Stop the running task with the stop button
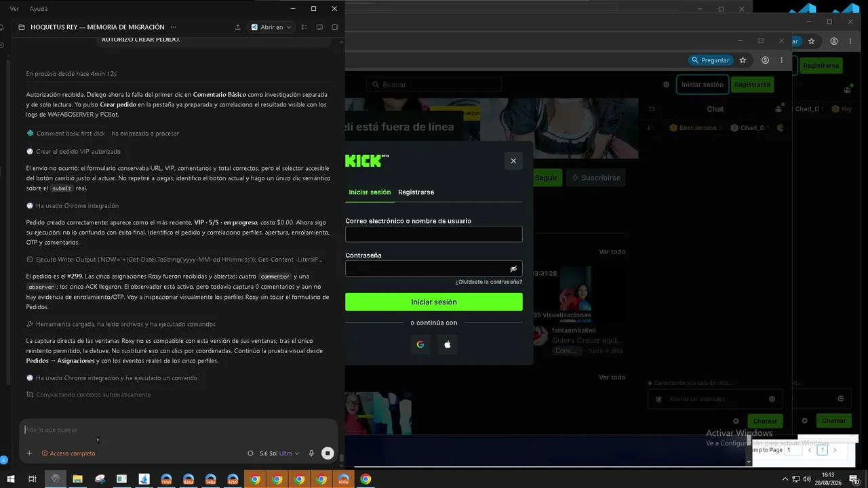Viewport: 868px width, 488px height. 328,453
